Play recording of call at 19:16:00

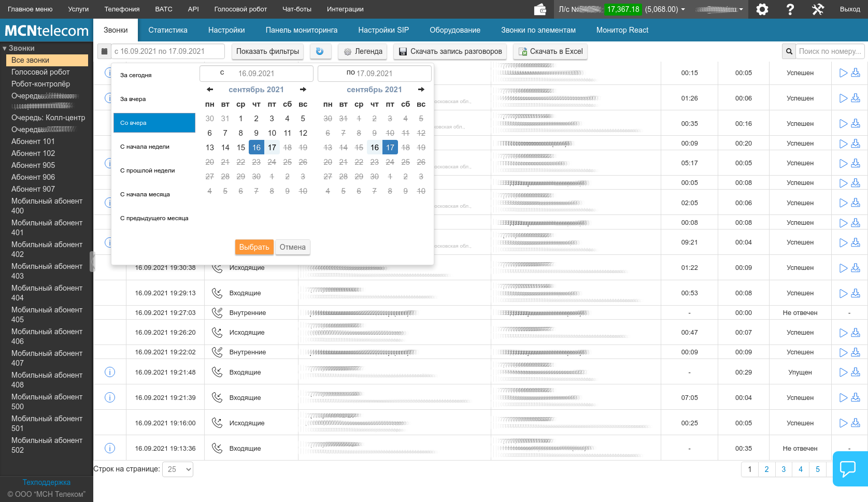point(843,423)
